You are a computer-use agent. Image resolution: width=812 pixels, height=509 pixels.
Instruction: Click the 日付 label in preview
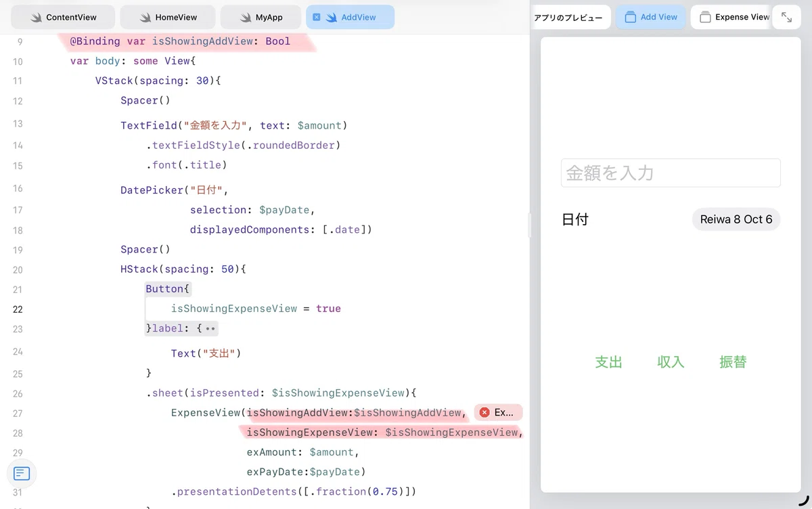pos(575,219)
